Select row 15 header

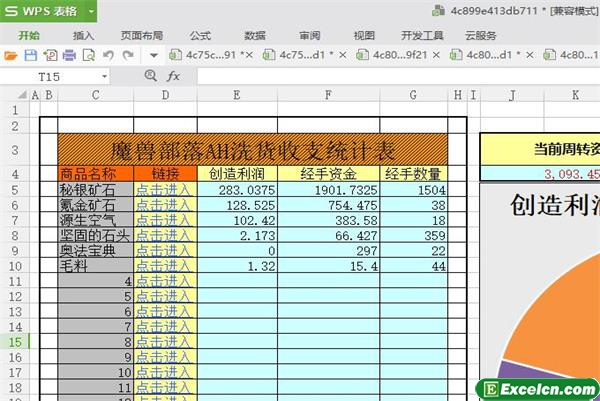[15, 342]
